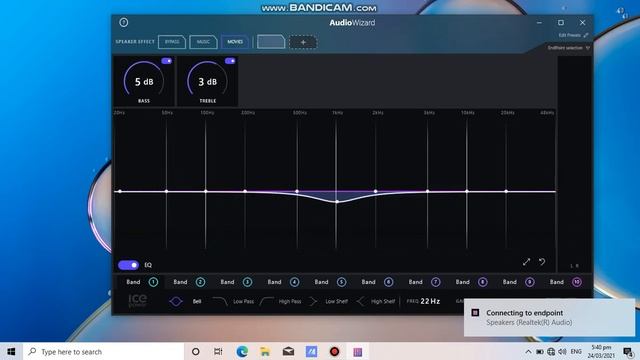The height and width of the screenshot is (360, 640).
Task: Open the volume speaker tray icon
Action: coord(562,351)
